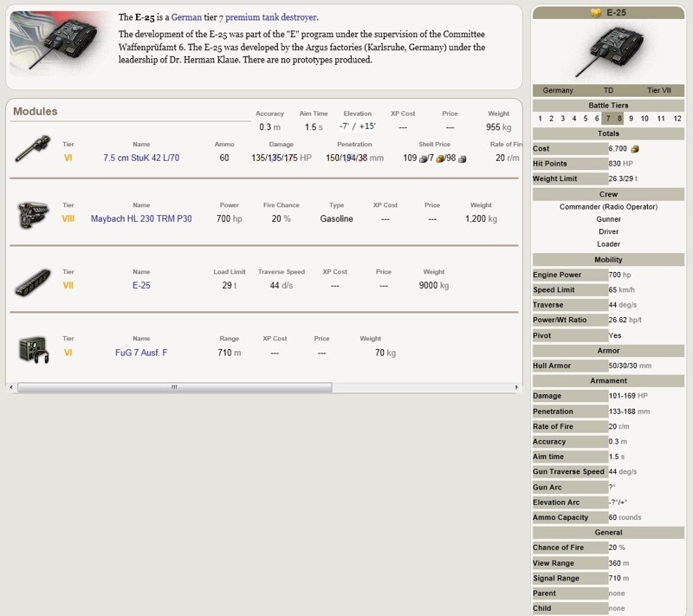The image size is (693, 616).
Task: Click the radio range value 710 m
Action: [x=230, y=353]
